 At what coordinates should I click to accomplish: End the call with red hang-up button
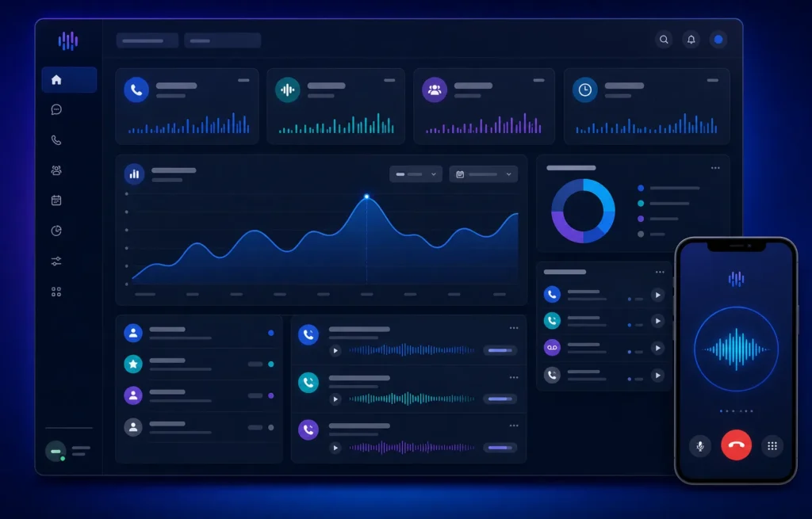(737, 445)
